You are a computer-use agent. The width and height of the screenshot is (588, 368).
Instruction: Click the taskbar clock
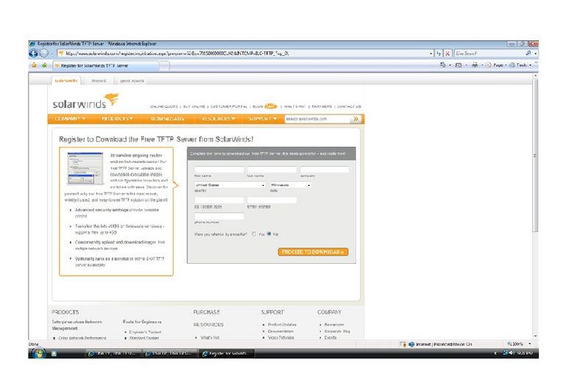coord(525,353)
